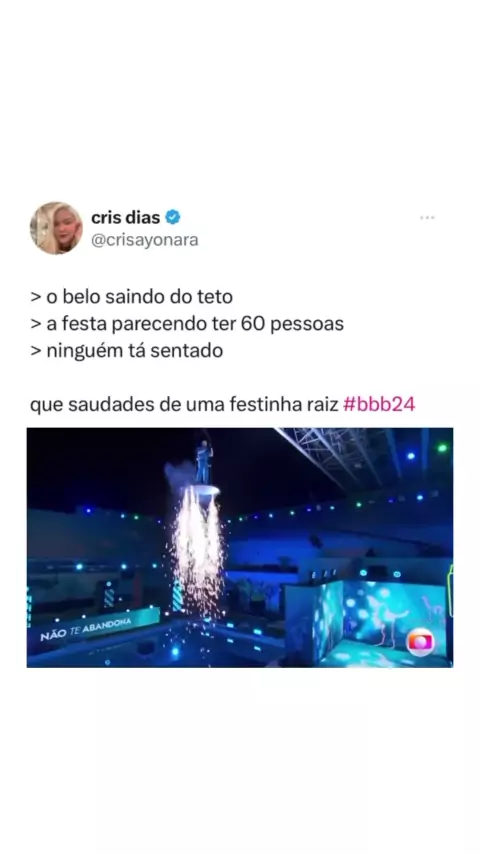Click 'que saudades de uma festinha raiz'
This screenshot has height=854, width=480.
pyautogui.click(x=184, y=405)
